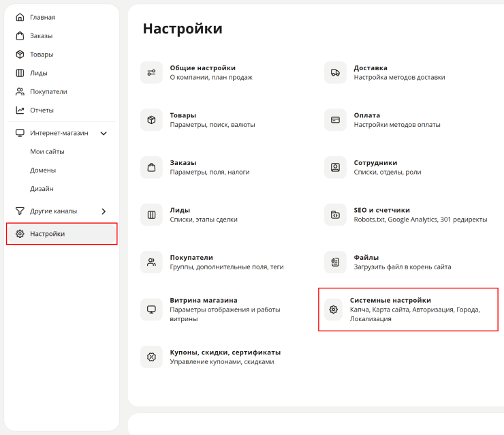Click the monitor icon beside Интернет-магазин
This screenshot has height=435, width=504.
pos(20,133)
